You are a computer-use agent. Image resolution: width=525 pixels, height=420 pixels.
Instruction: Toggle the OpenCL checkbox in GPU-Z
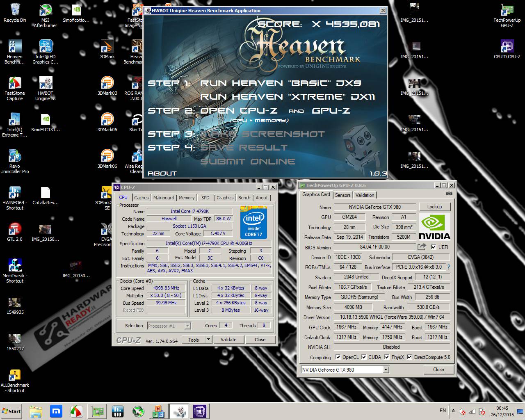(338, 357)
